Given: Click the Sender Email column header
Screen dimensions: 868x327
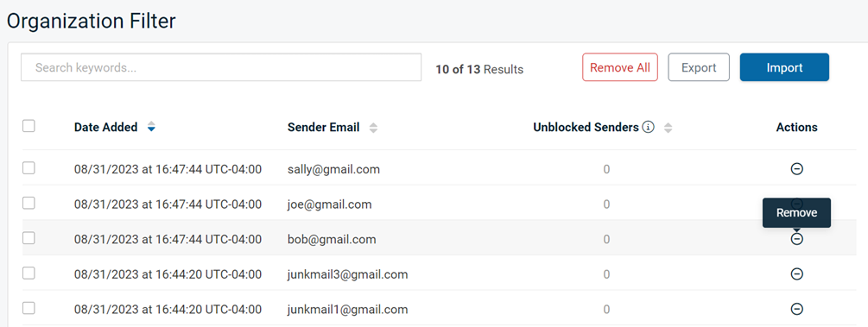Looking at the screenshot, I should (x=323, y=127).
